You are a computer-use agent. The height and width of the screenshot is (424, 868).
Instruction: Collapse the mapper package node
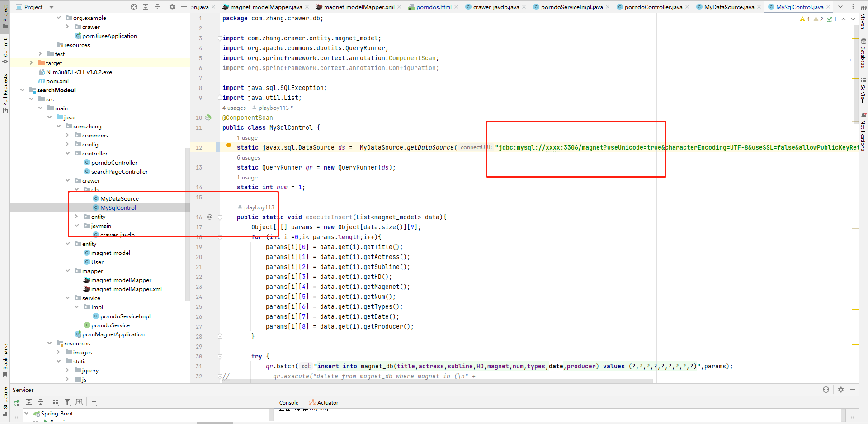click(67, 271)
